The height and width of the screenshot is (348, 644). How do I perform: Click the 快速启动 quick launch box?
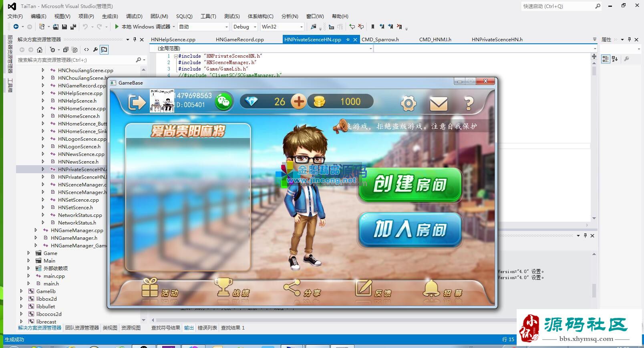tap(561, 6)
